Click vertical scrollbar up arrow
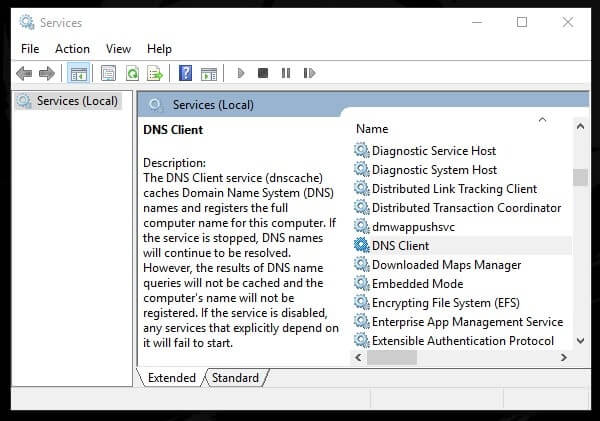600x421 pixels. (x=580, y=126)
